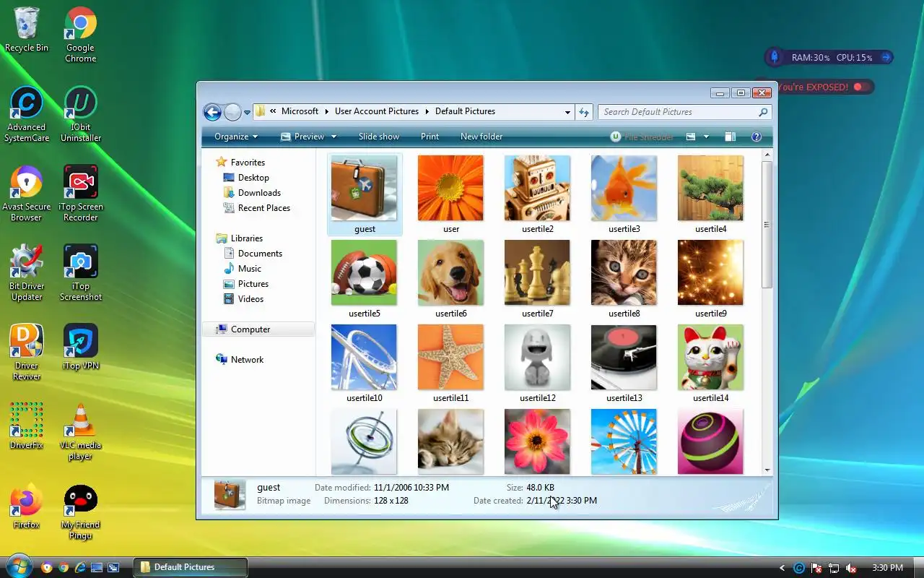Click the Explorer Forward arrow button

click(x=232, y=112)
